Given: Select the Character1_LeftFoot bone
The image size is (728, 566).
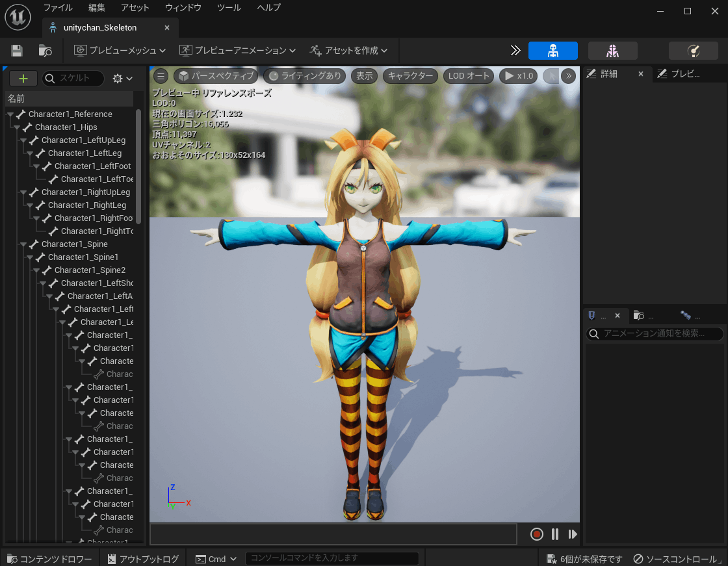Looking at the screenshot, I should (92, 166).
